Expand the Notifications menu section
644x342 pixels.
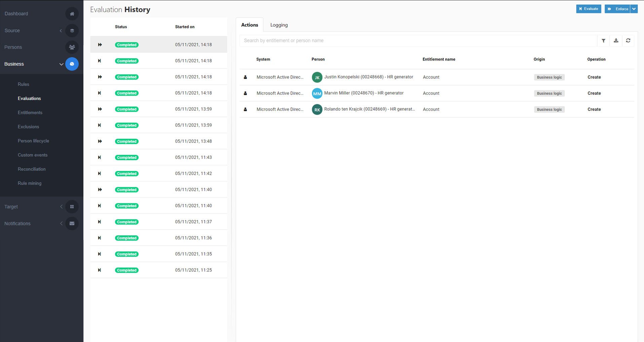pyautogui.click(x=61, y=224)
